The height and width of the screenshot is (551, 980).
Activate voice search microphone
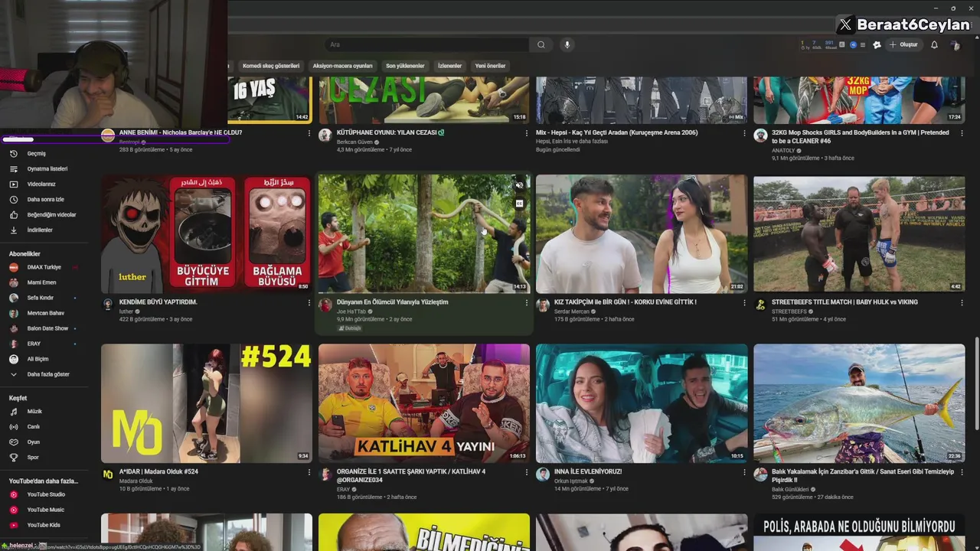click(x=567, y=44)
